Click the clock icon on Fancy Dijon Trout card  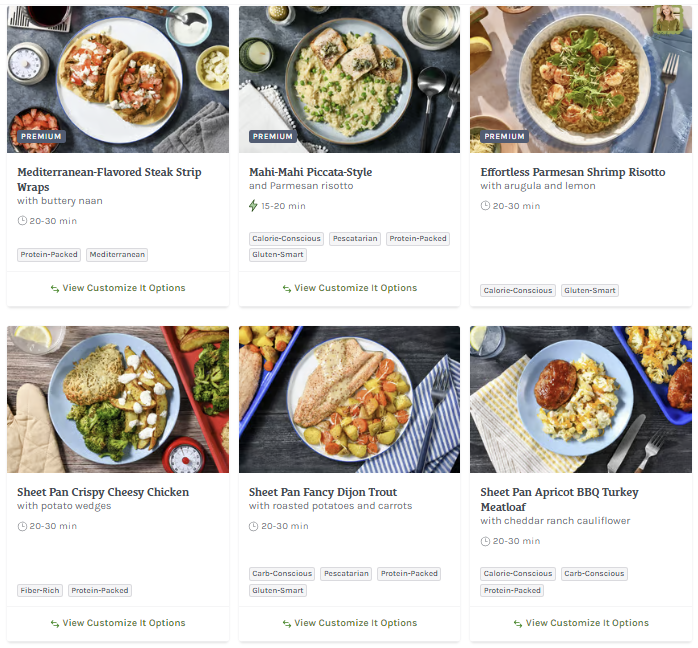pyautogui.click(x=254, y=526)
